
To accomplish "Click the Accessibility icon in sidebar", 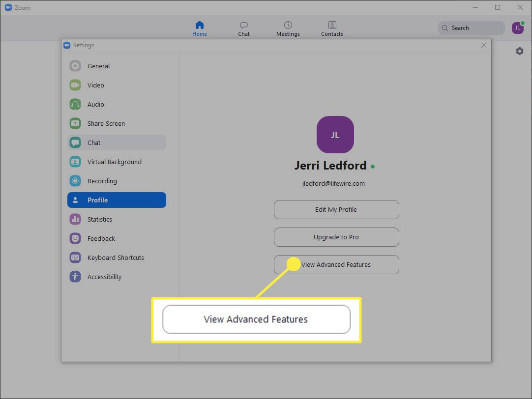I will [x=75, y=277].
